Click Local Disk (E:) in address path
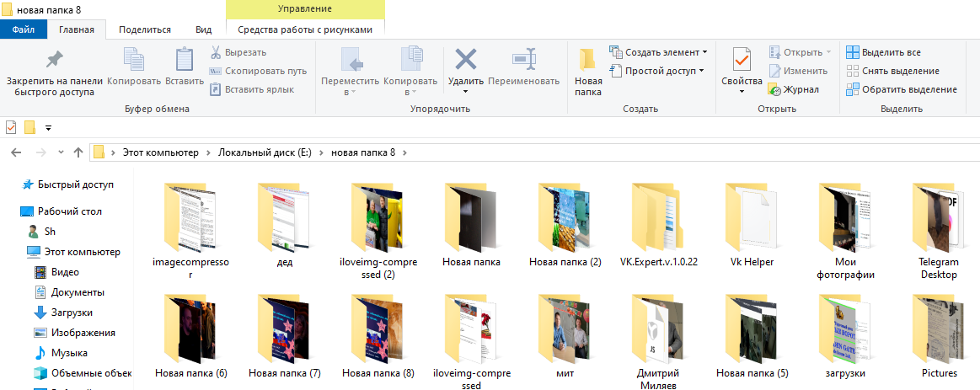This screenshot has width=980, height=390. click(x=265, y=152)
